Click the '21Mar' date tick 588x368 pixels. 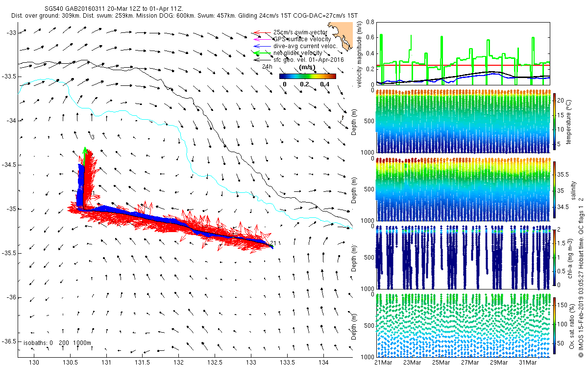(383, 363)
